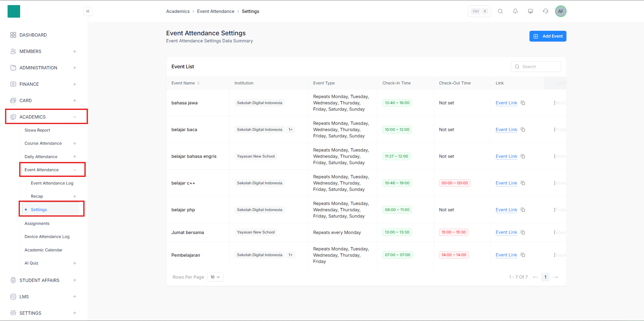Collapse the sidebar with the arrow icon
This screenshot has width=644, height=321.
(88, 11)
